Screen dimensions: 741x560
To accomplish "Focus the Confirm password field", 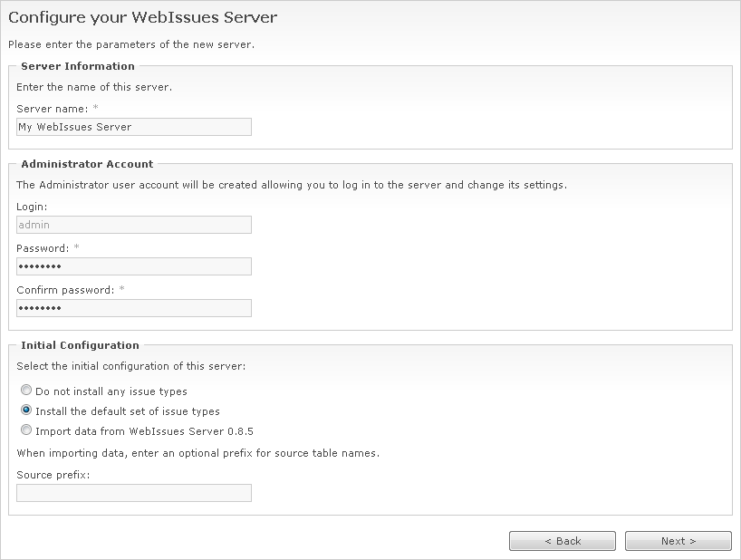I will (133, 308).
